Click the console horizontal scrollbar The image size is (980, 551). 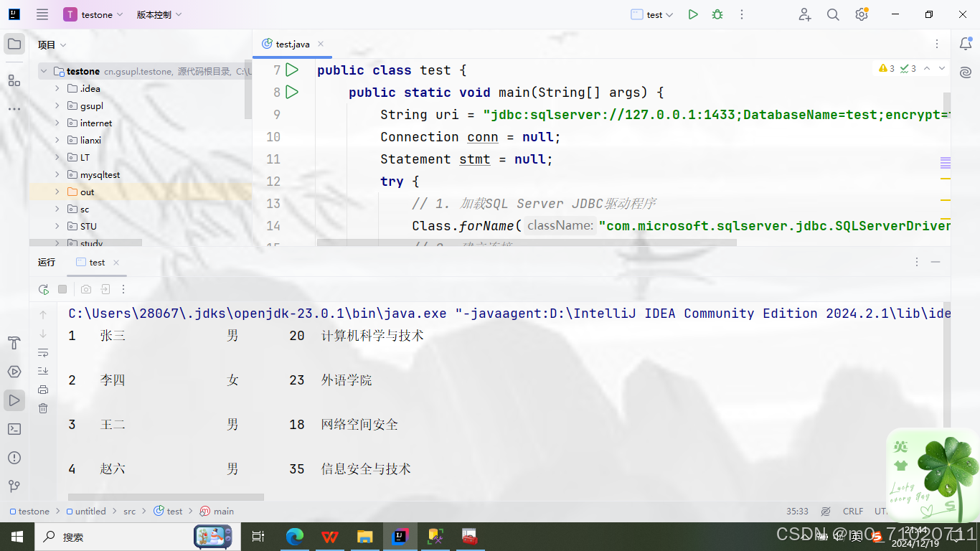tap(166, 496)
